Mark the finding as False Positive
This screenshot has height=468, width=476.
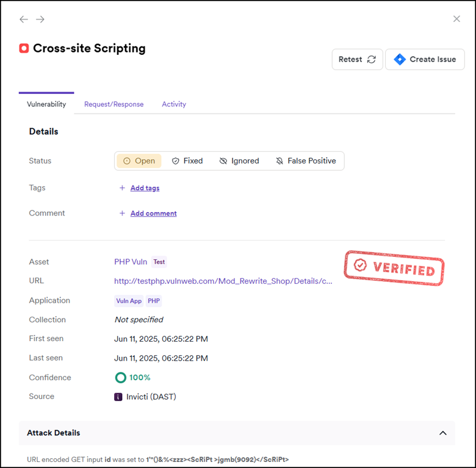pos(306,161)
